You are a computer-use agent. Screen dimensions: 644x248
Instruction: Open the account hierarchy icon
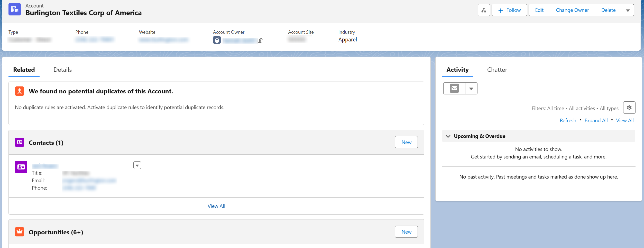point(484,10)
